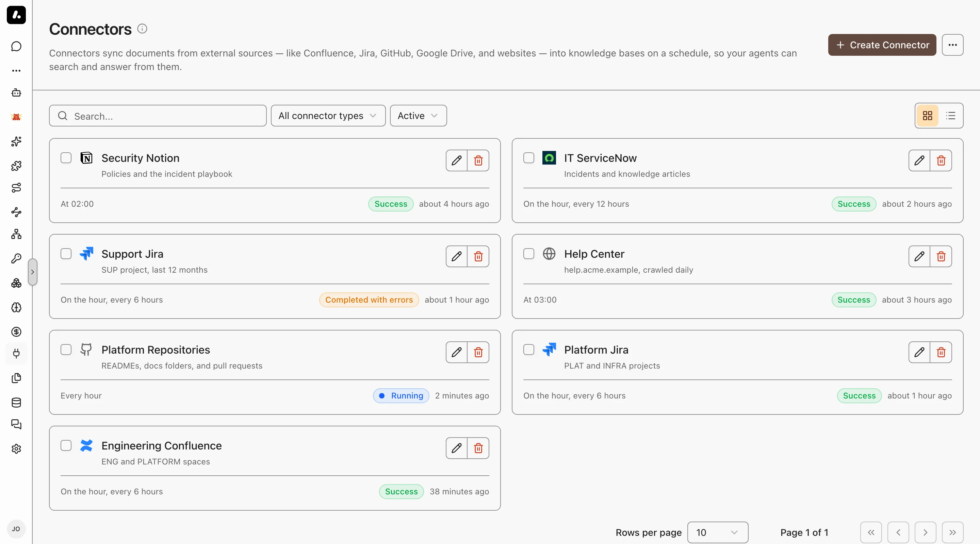980x544 pixels.
Task: Delete the IT ServiceNow connector
Action: 941,160
